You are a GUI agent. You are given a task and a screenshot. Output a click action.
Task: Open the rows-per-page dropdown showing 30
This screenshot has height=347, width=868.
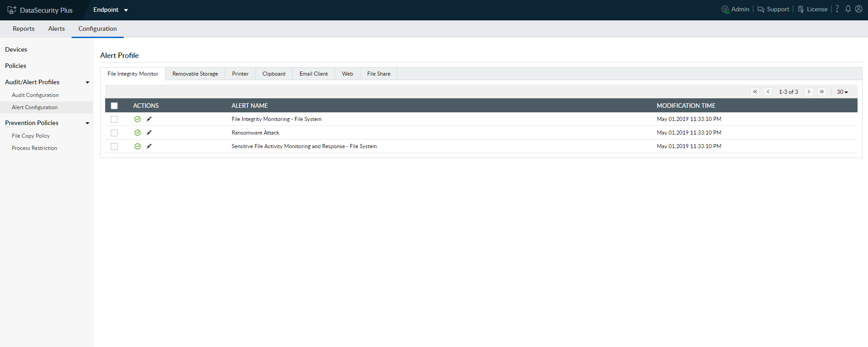[x=842, y=92]
